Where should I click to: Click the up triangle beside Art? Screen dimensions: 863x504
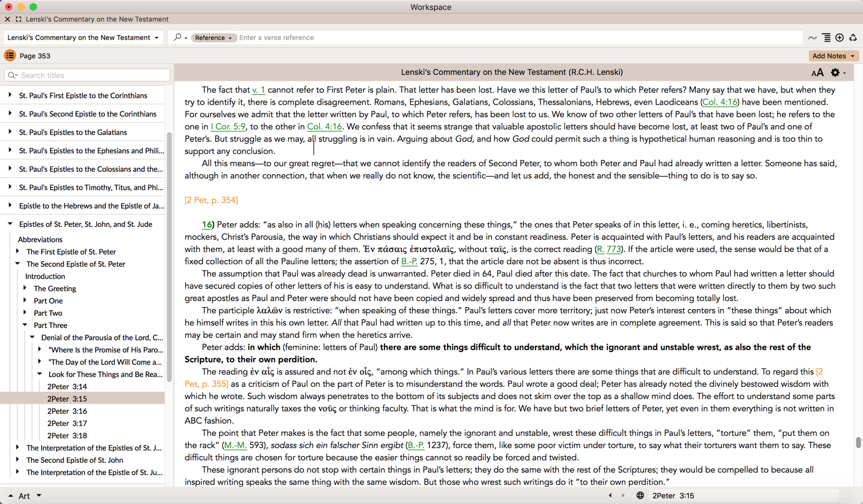[10, 496]
